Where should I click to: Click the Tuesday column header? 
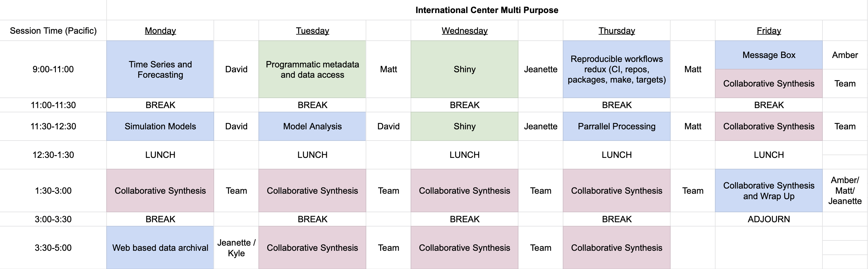click(312, 31)
